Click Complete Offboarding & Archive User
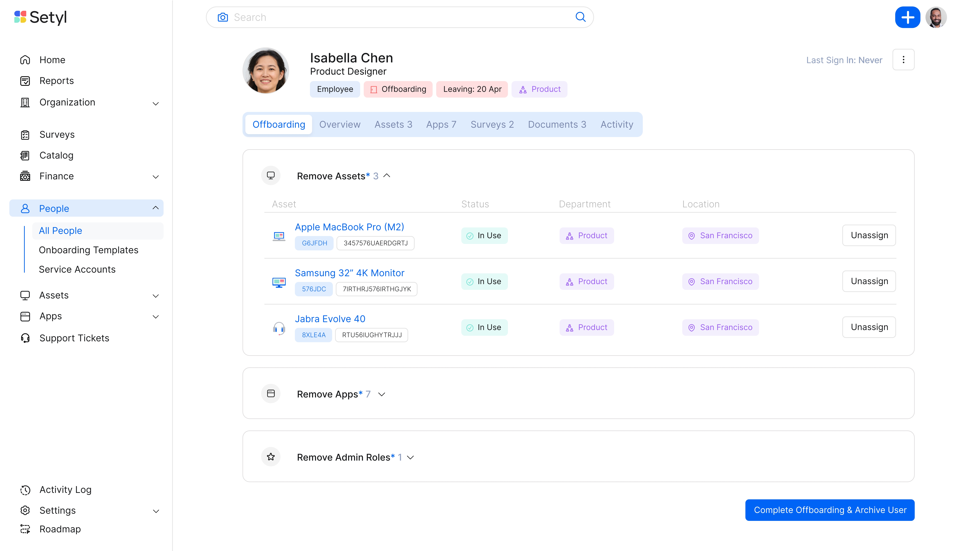Screen dimensions: 980x551 [x=830, y=510]
